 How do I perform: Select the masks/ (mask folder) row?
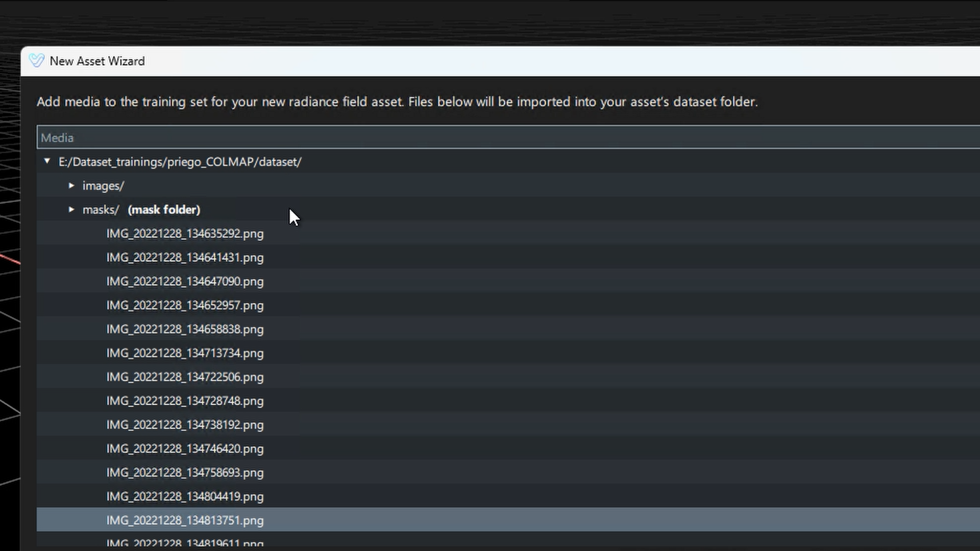pos(508,210)
